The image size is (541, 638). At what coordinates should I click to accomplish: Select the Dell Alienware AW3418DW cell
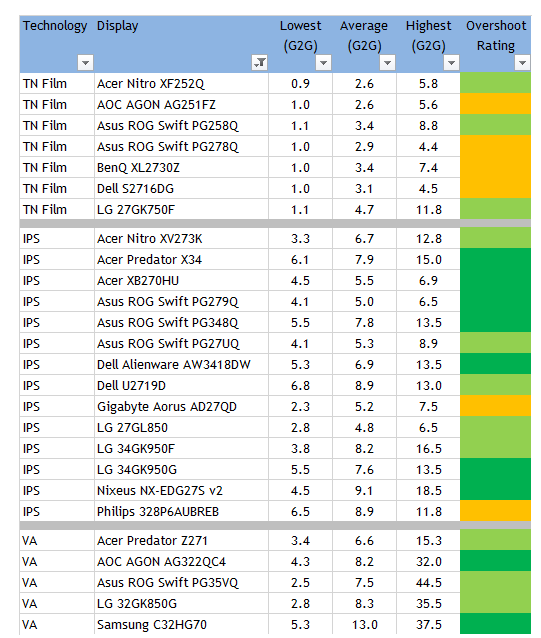(181, 365)
